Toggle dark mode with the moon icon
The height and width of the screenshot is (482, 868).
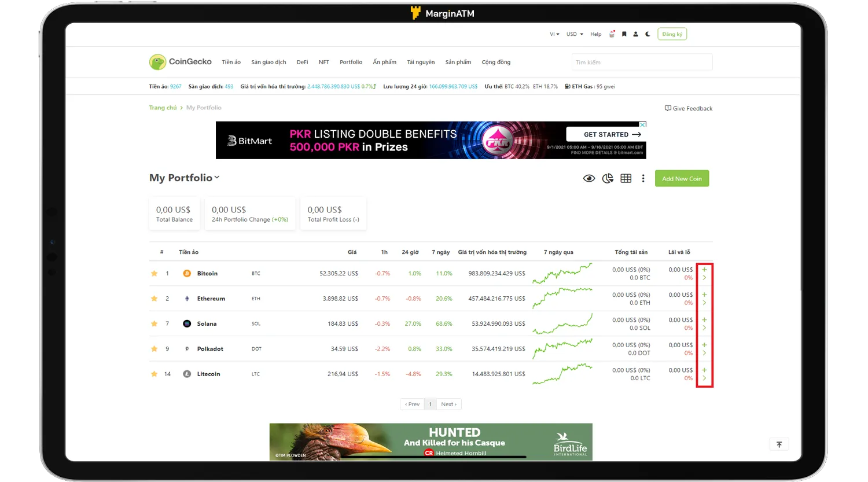648,34
